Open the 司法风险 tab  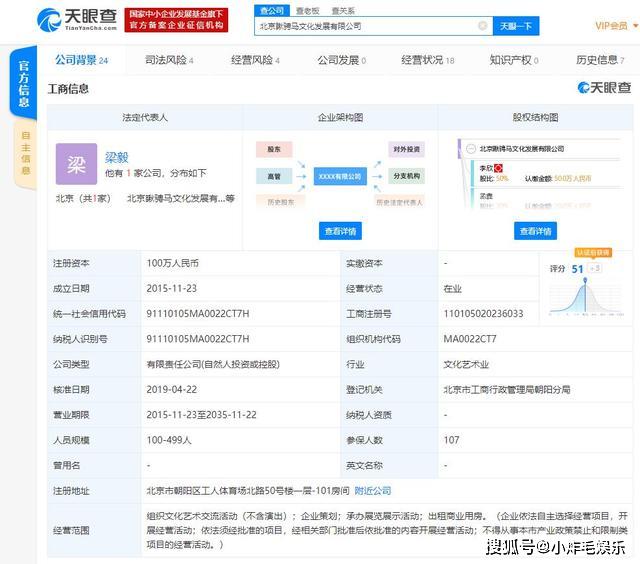pos(169,60)
